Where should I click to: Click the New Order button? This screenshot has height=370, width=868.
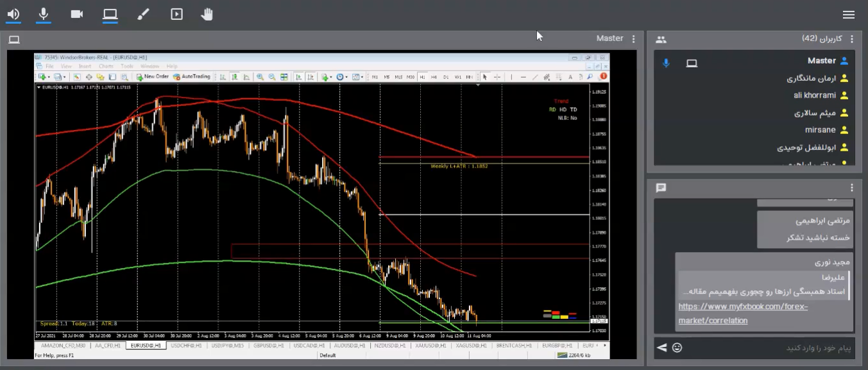click(x=152, y=76)
